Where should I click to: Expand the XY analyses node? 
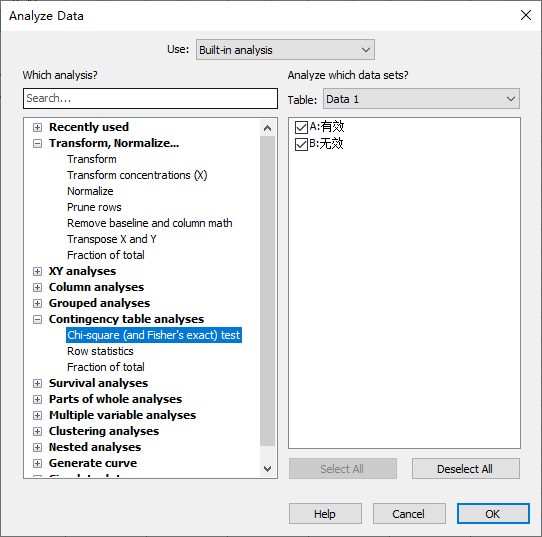click(x=37, y=271)
